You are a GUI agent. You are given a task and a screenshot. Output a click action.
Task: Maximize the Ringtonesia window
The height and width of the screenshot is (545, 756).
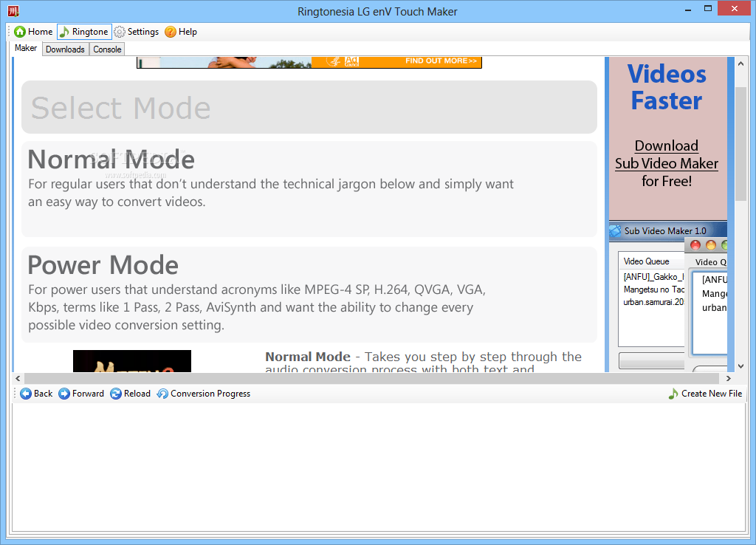(x=708, y=9)
